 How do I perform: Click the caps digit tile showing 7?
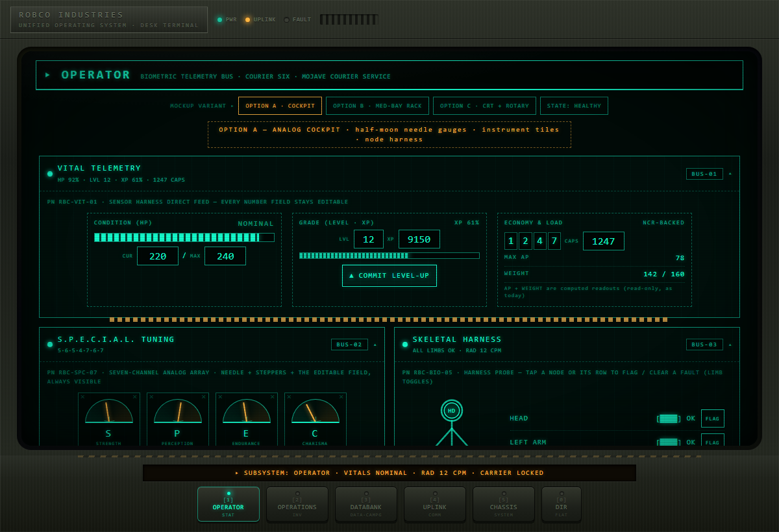click(554, 241)
